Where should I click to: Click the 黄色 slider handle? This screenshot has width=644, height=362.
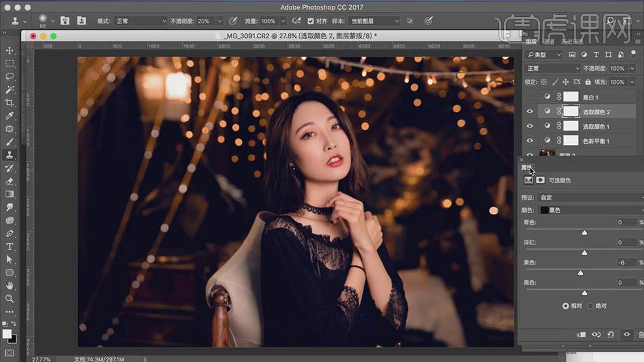(x=580, y=273)
